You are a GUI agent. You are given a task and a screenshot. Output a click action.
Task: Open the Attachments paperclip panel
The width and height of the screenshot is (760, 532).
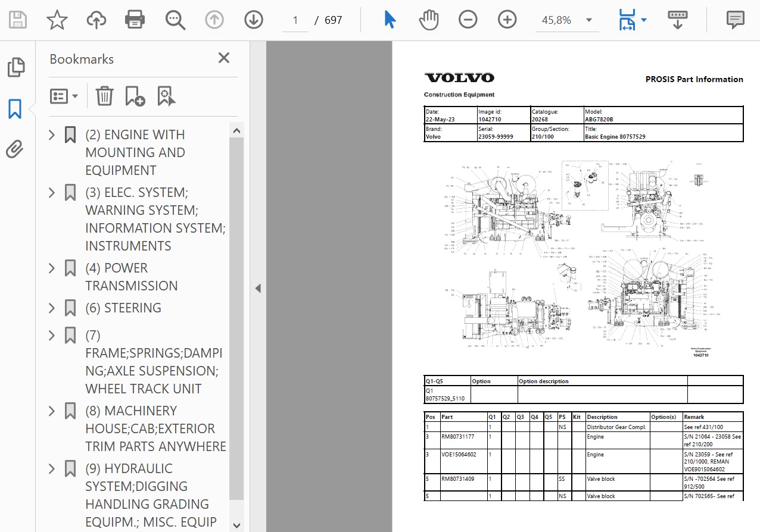[15, 149]
